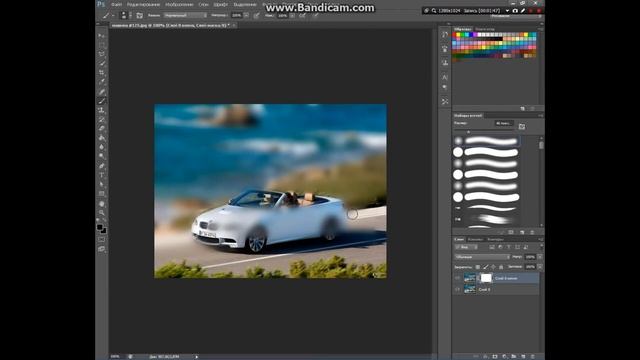The height and width of the screenshot is (360, 640).
Task: Select the Healing Brush tool
Action: click(x=102, y=92)
